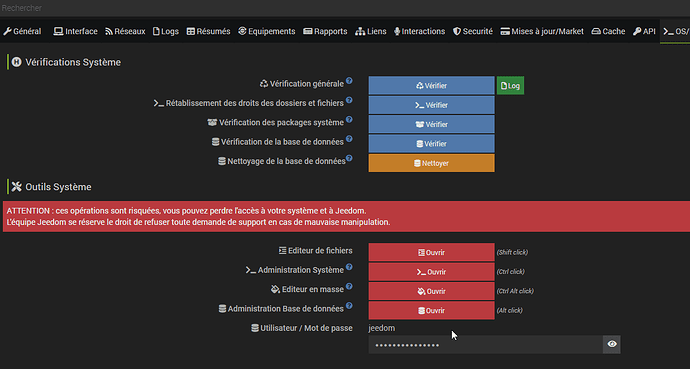
Task: Open Administration Base de données
Action: click(431, 311)
